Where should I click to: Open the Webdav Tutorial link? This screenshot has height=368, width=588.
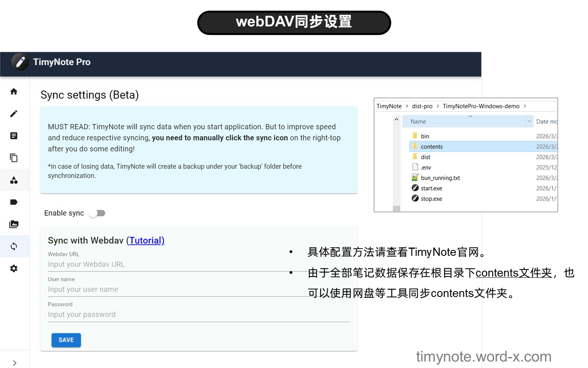click(x=147, y=240)
